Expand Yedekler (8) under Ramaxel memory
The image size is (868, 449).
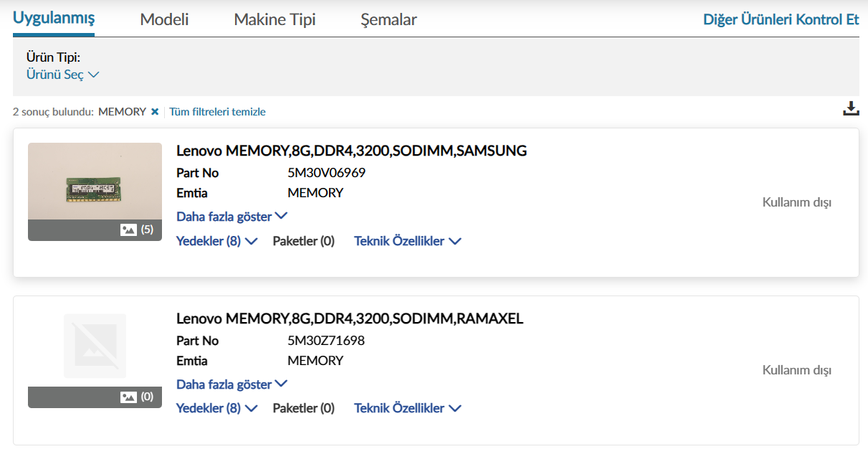tap(216, 408)
